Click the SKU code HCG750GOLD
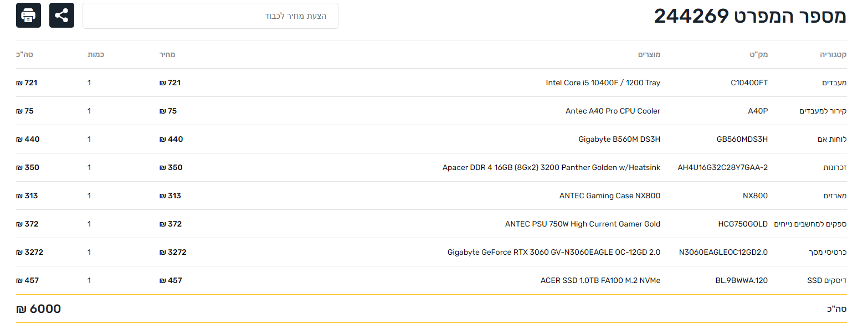 [x=743, y=224]
